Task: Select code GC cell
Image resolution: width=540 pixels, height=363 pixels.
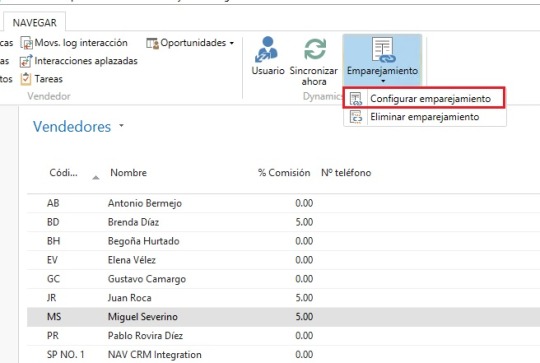Action: [x=53, y=279]
